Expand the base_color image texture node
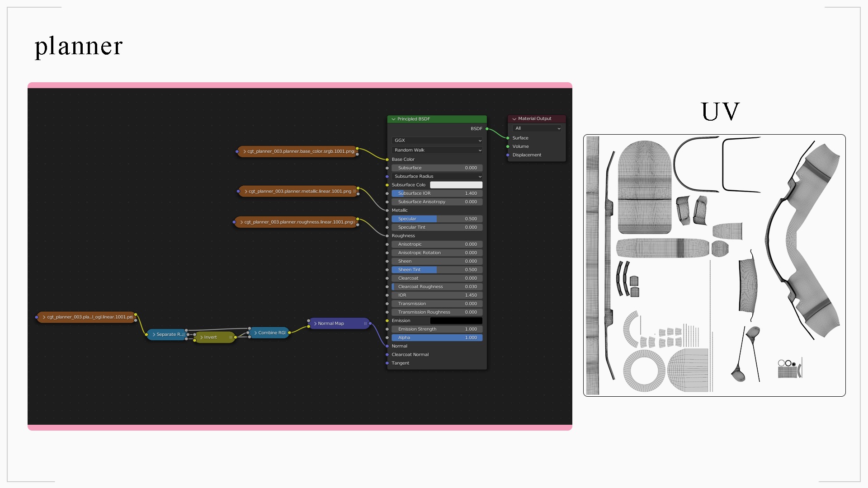The width and height of the screenshot is (868, 488). click(x=245, y=151)
